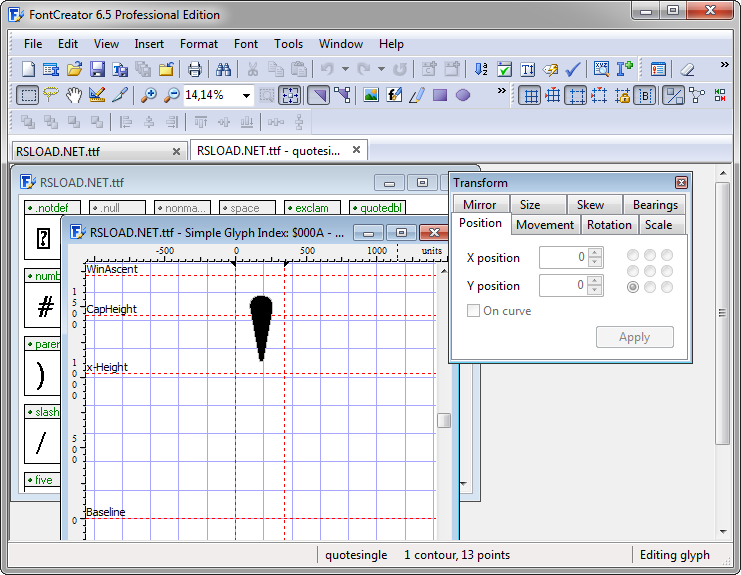Select the center anchor radio button
This screenshot has height=575, width=741.
[650, 271]
